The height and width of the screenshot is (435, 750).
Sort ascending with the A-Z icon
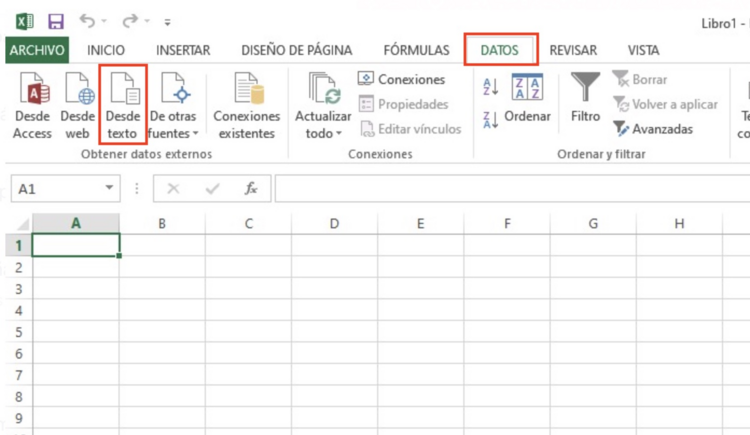point(491,87)
